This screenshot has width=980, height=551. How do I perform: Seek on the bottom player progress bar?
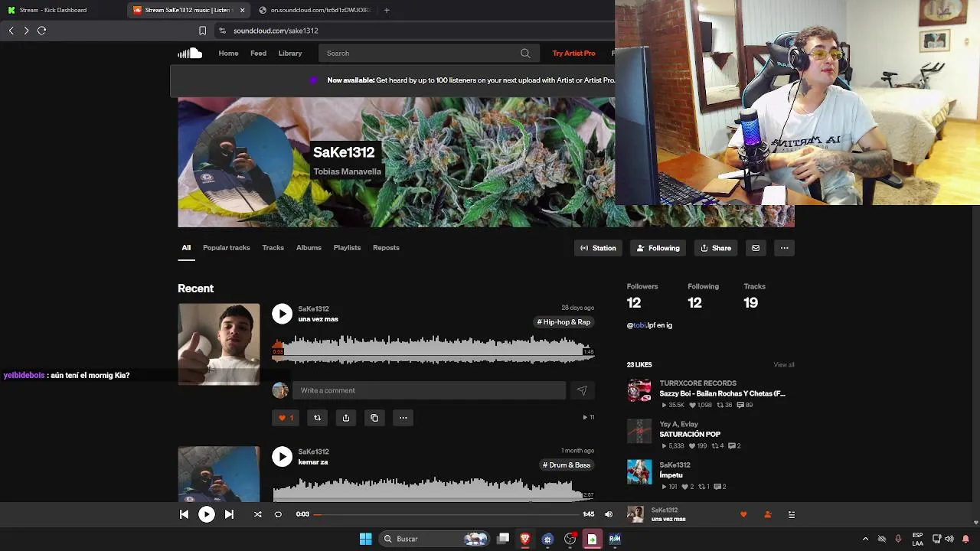446,515
